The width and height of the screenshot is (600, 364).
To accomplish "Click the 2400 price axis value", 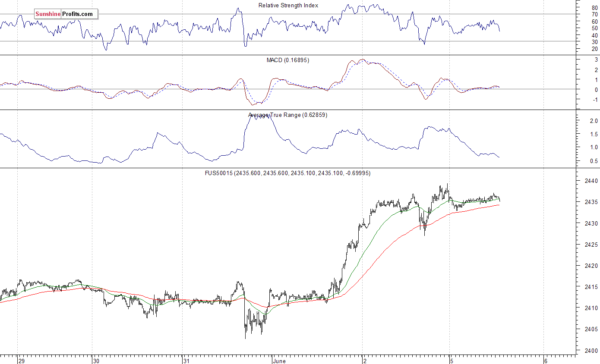I will (x=591, y=351).
